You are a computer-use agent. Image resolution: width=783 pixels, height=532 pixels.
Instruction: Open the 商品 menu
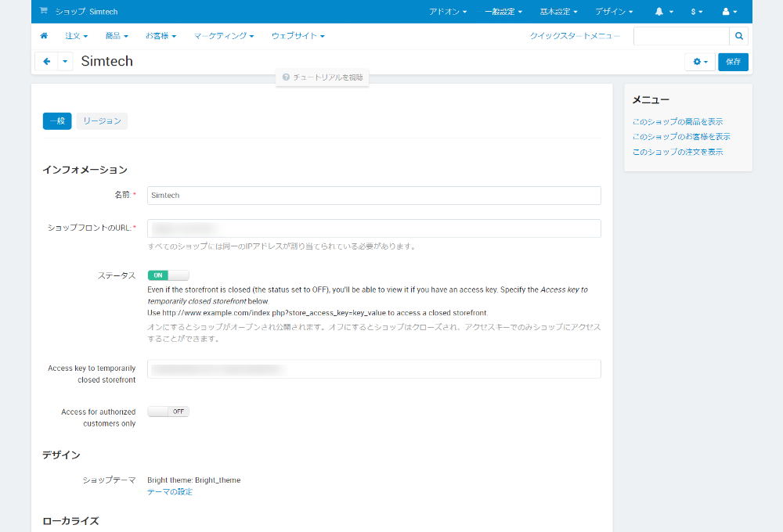[117, 36]
